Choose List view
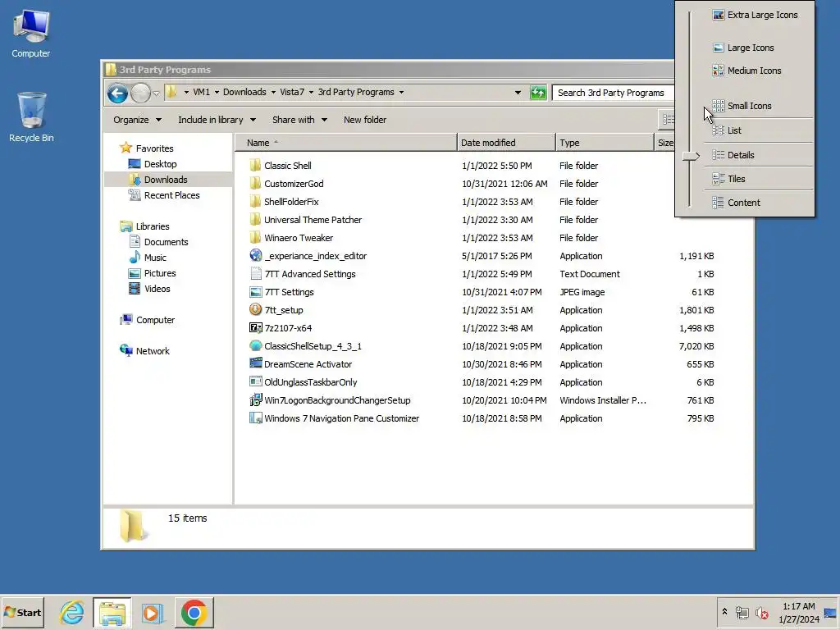The height and width of the screenshot is (630, 840). click(x=727, y=130)
